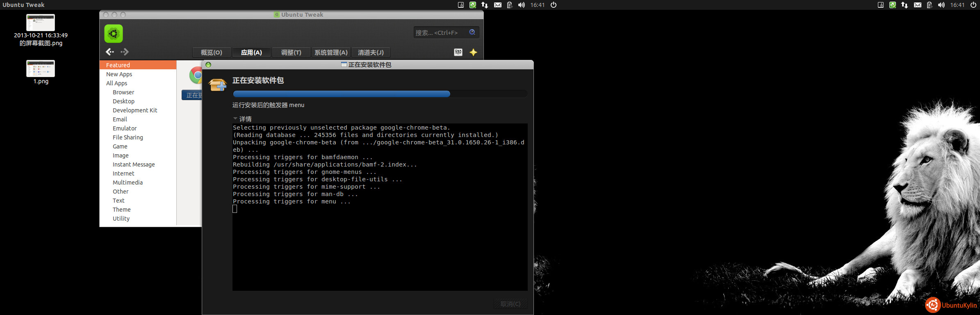The width and height of the screenshot is (980, 315).
Task: Click the package install box icon
Action: [217, 84]
